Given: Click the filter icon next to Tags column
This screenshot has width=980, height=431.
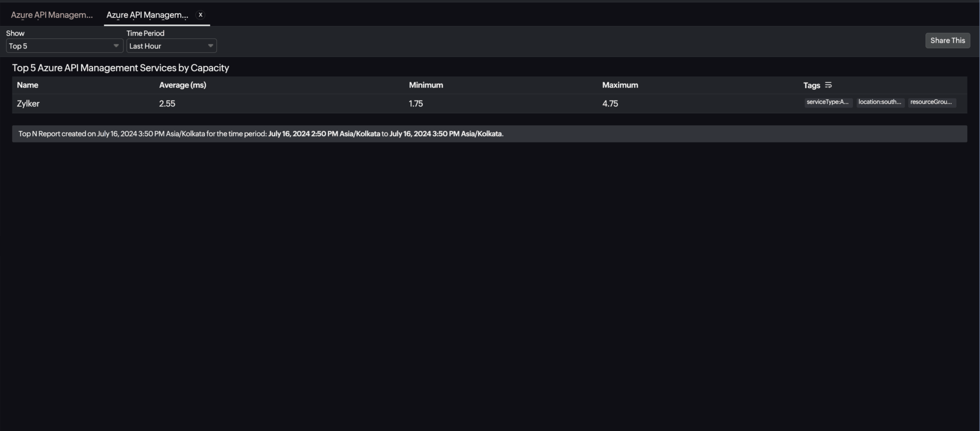Looking at the screenshot, I should pyautogui.click(x=828, y=84).
